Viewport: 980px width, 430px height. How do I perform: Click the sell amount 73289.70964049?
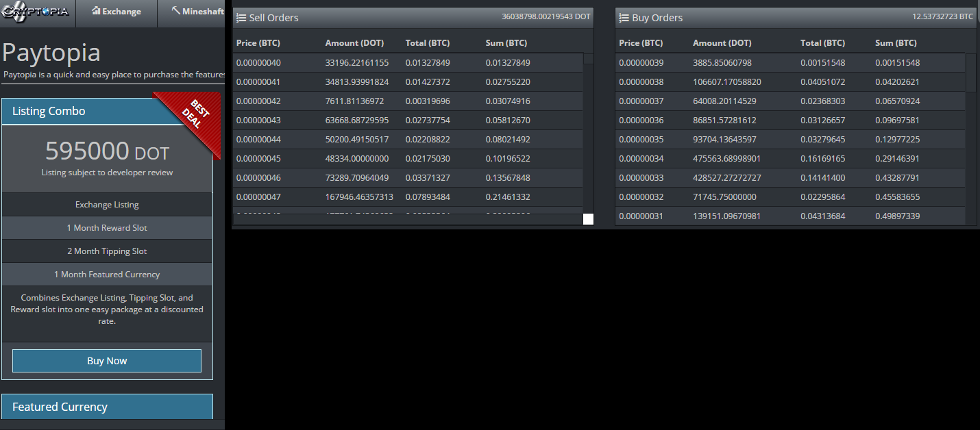click(x=357, y=178)
